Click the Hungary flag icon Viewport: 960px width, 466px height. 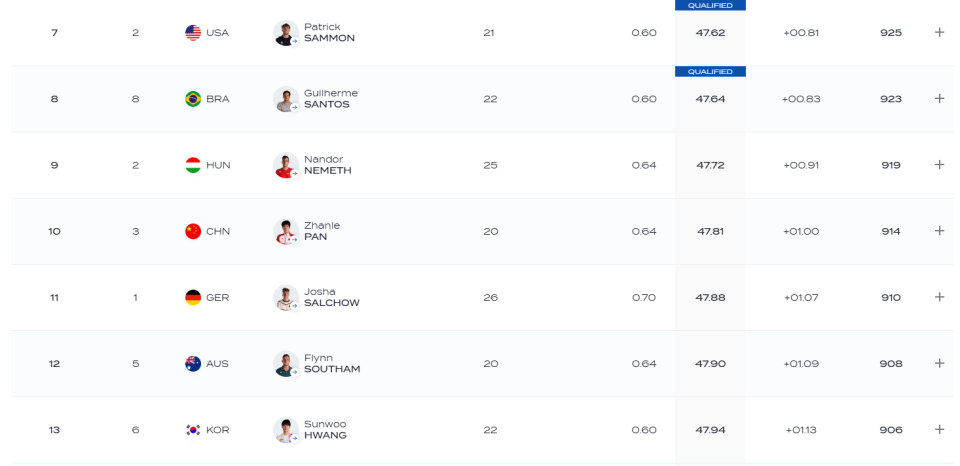193,165
